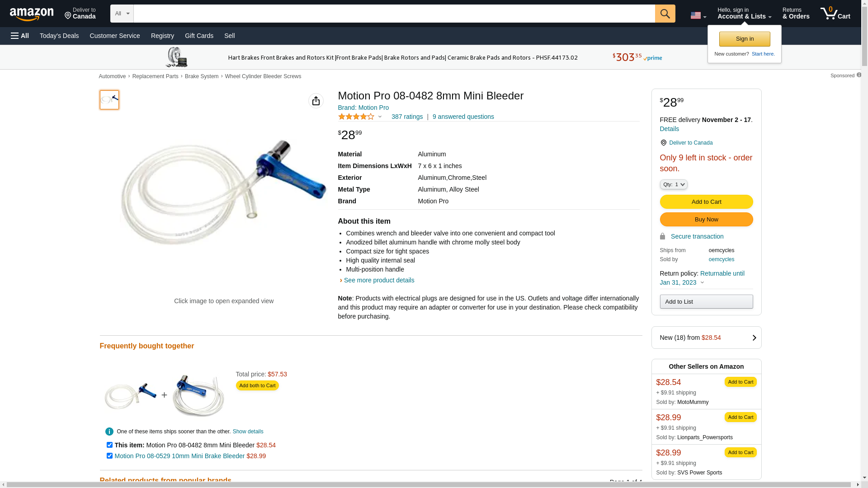Open the shopping cart icon

pyautogui.click(x=835, y=14)
